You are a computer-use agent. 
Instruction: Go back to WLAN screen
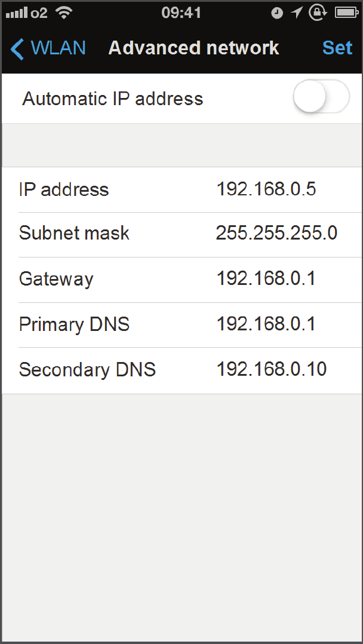(x=48, y=48)
